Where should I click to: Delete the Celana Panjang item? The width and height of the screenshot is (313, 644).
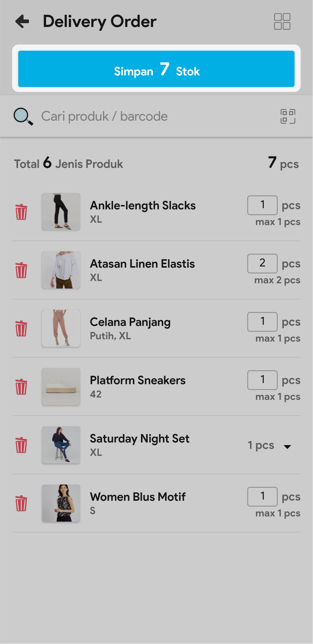click(21, 329)
